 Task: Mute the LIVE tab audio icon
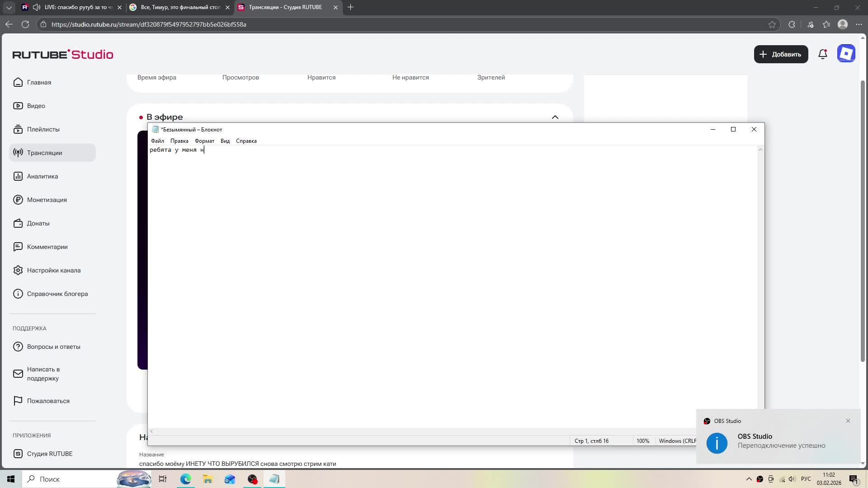pos(37,7)
